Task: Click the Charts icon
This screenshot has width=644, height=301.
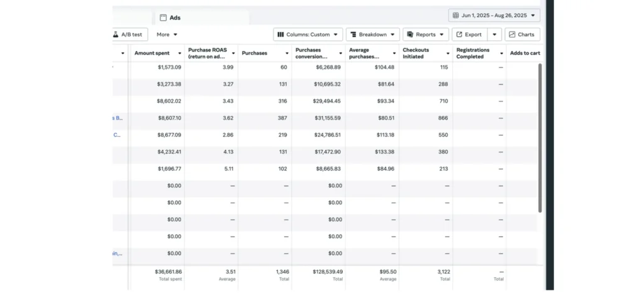Action: 512,35
